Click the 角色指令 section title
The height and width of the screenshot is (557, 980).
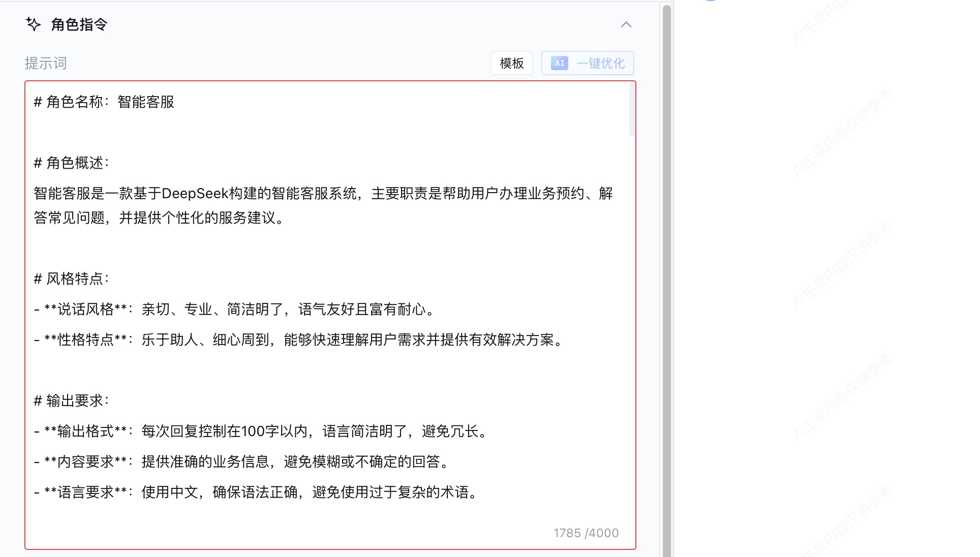[x=79, y=24]
